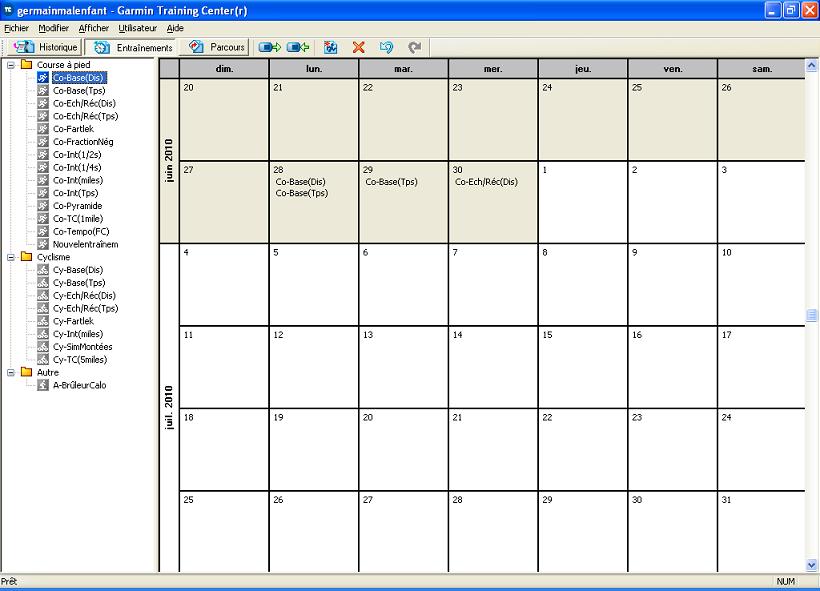Click the Historique toolbar icon
The width and height of the screenshot is (820, 591).
(24, 47)
